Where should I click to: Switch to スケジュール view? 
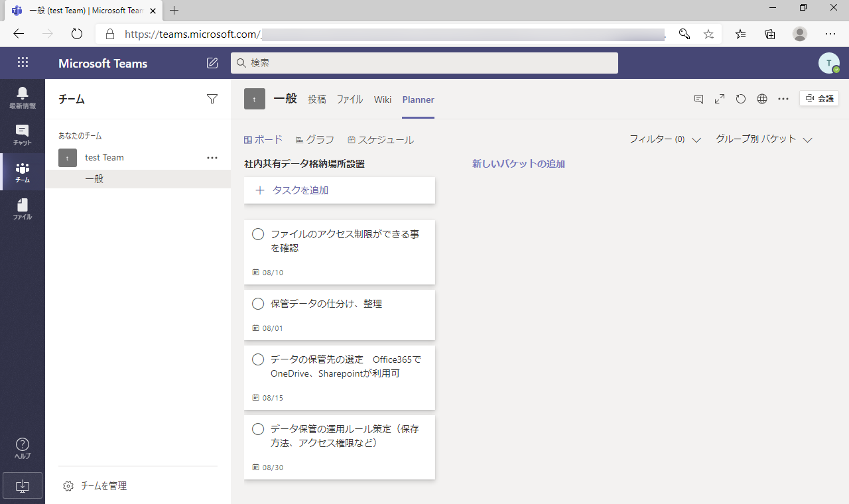click(x=381, y=140)
